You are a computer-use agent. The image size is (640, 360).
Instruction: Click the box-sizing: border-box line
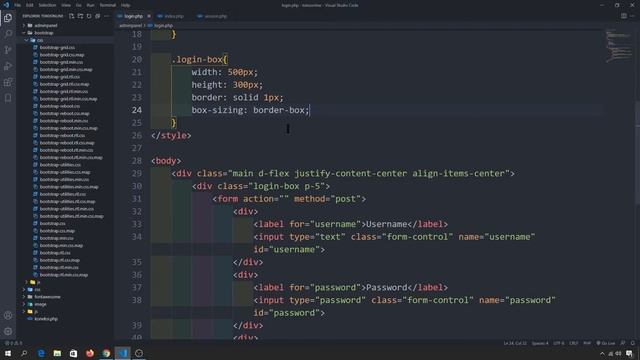coord(251,110)
